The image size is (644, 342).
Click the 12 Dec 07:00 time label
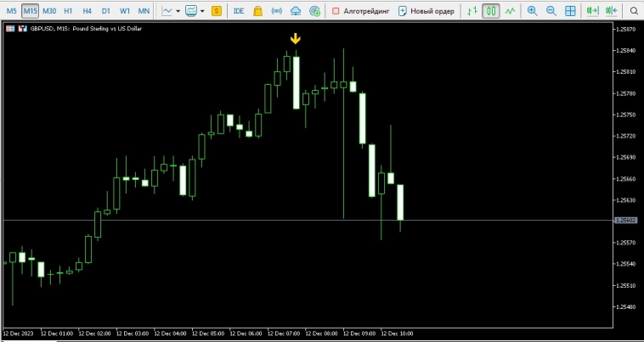click(x=284, y=334)
